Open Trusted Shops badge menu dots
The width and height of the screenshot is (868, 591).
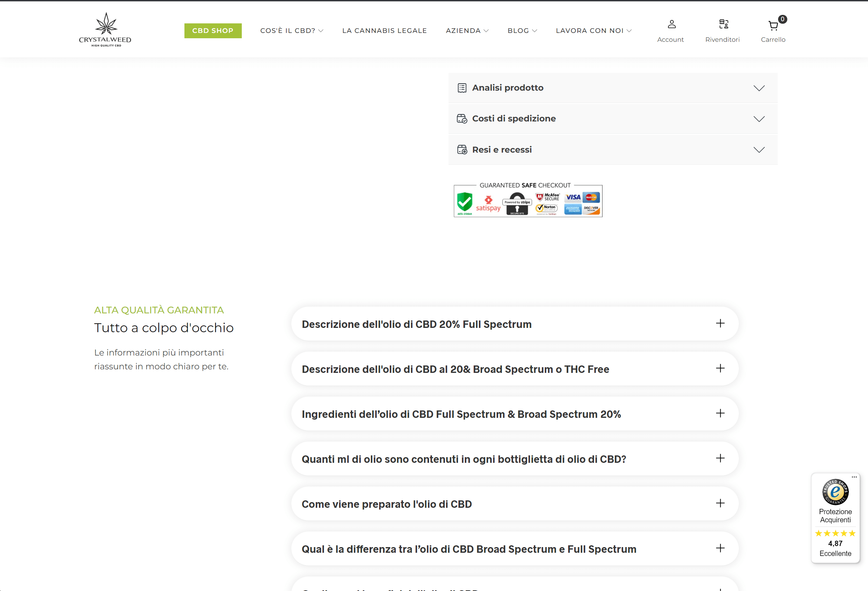854,477
